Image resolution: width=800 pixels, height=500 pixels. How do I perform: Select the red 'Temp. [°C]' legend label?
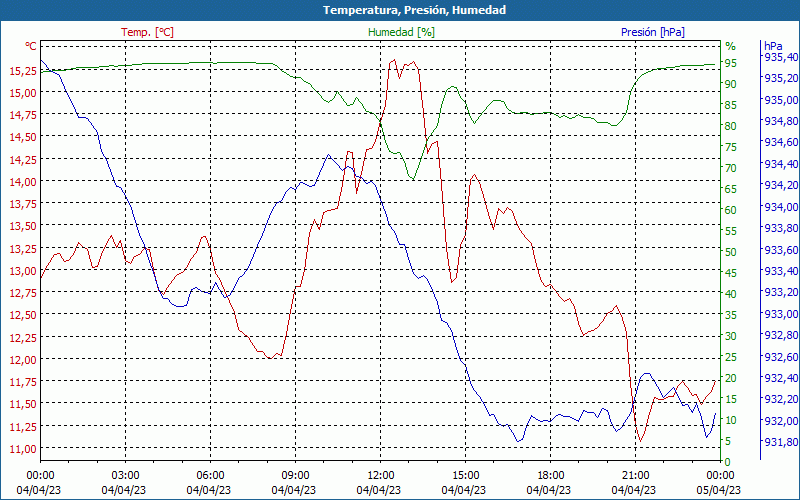147,32
